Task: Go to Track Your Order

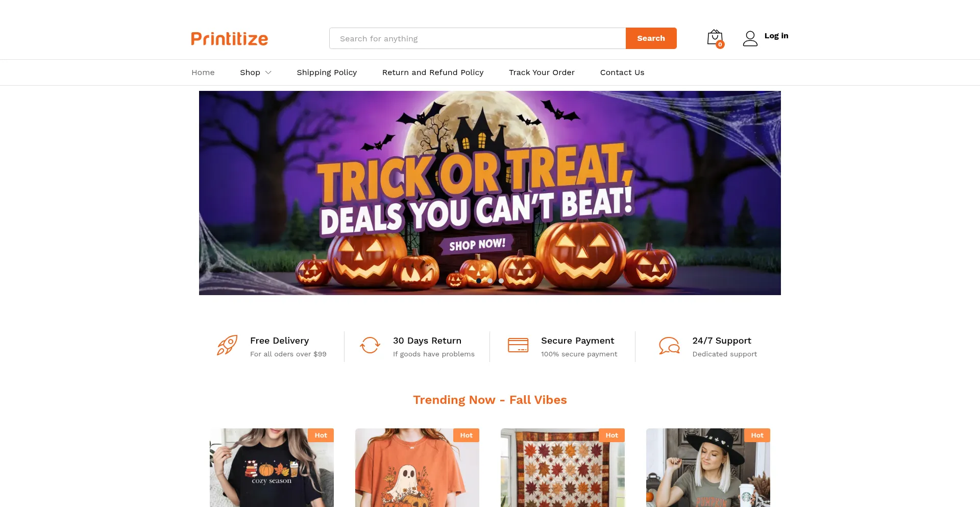Action: (542, 73)
